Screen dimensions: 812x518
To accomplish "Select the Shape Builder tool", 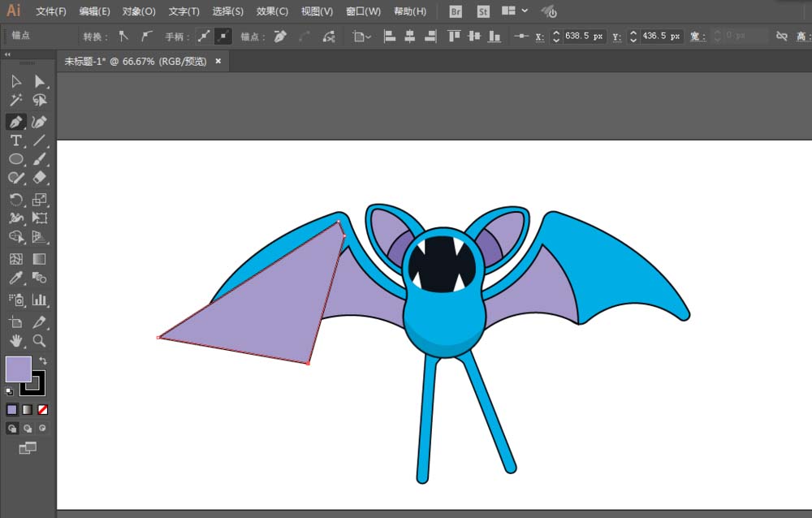I will [x=16, y=237].
